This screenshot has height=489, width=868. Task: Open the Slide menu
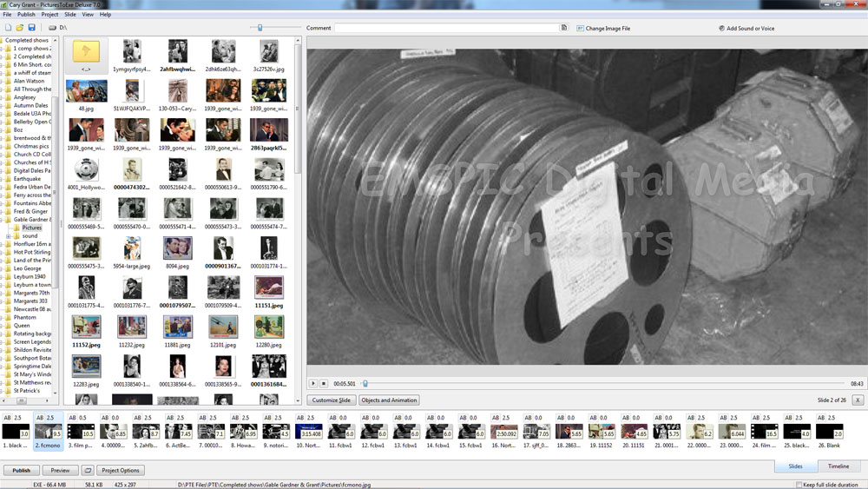pyautogui.click(x=70, y=15)
